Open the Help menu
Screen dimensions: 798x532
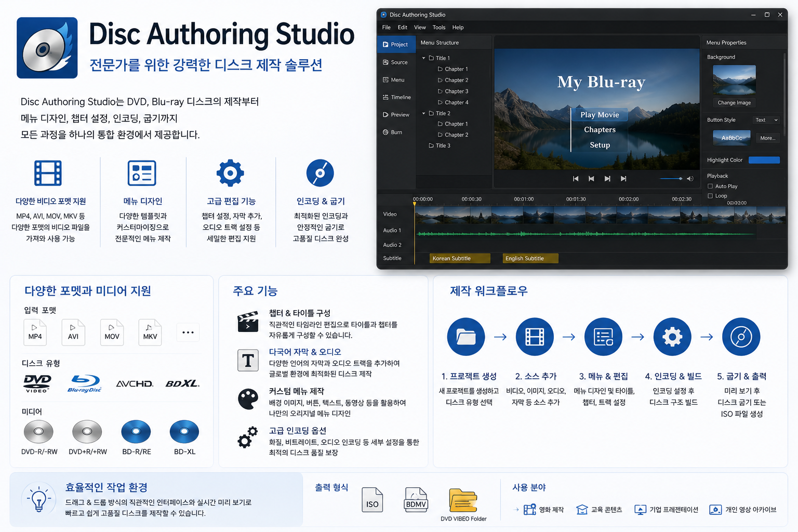[x=458, y=28]
